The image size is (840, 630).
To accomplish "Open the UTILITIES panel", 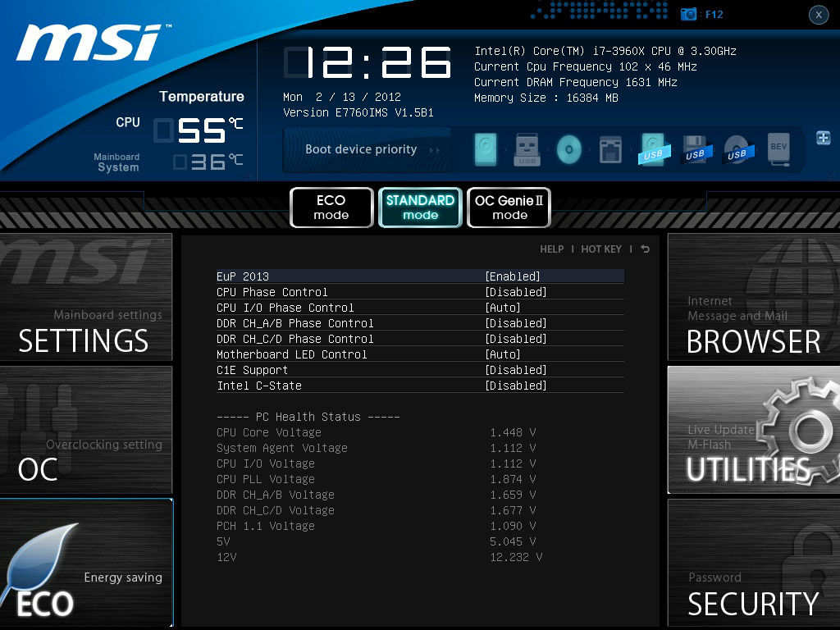I will click(754, 430).
